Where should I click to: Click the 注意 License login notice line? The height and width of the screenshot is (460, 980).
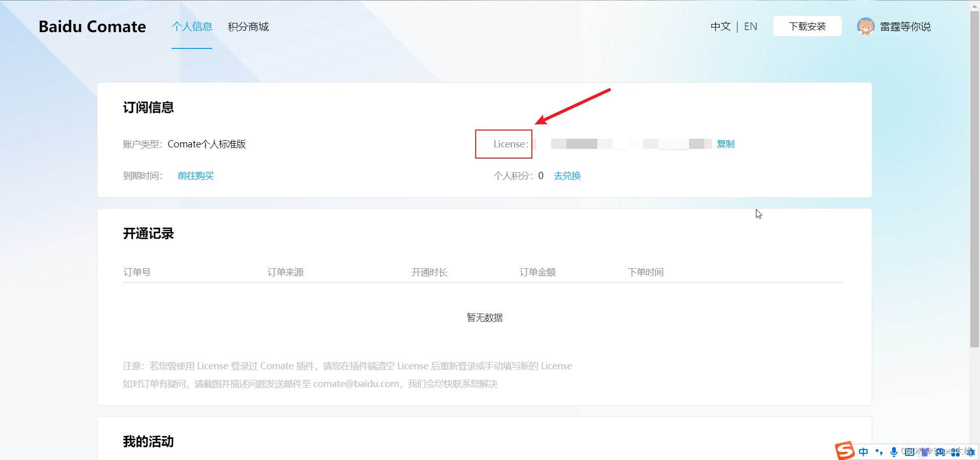[347, 366]
